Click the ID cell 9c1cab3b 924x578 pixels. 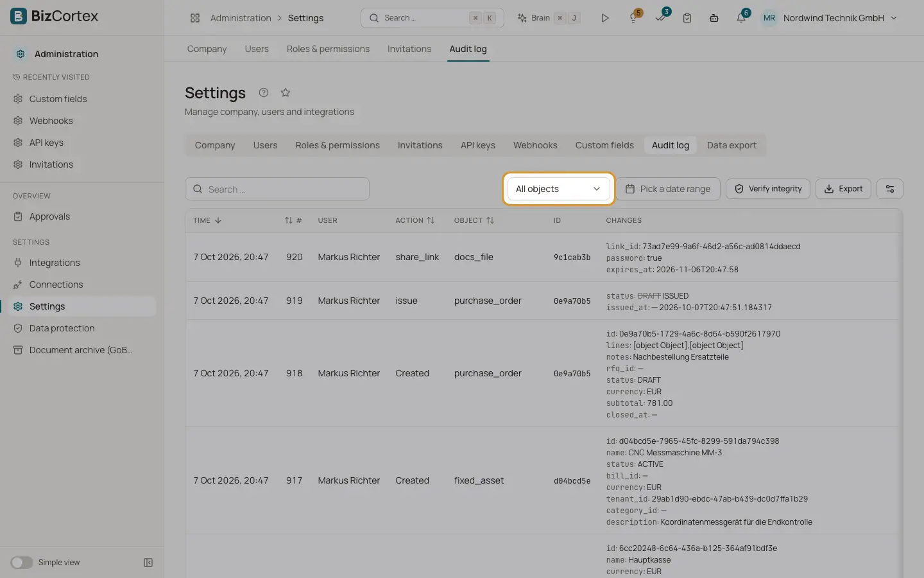[x=572, y=258]
